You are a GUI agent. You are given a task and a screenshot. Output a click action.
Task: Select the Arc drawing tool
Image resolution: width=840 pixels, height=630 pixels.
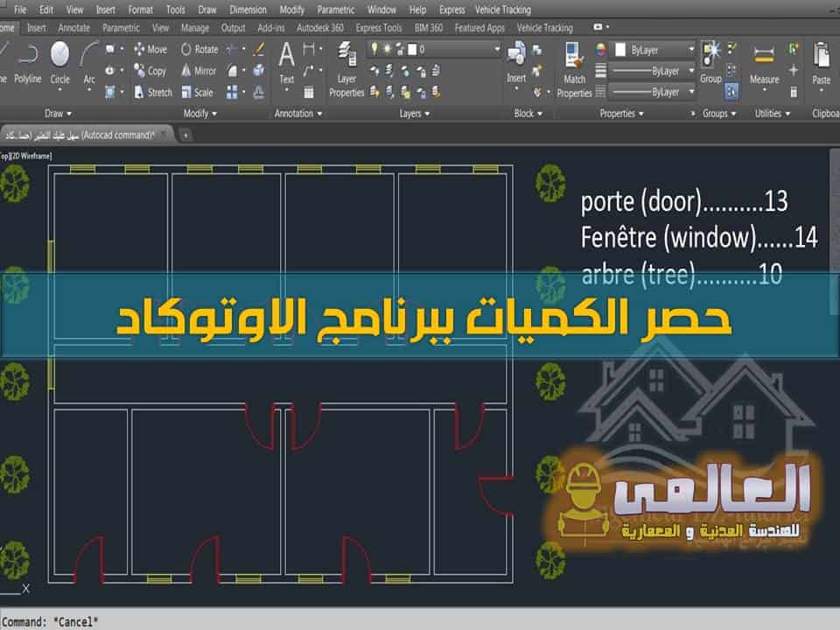pos(89,64)
